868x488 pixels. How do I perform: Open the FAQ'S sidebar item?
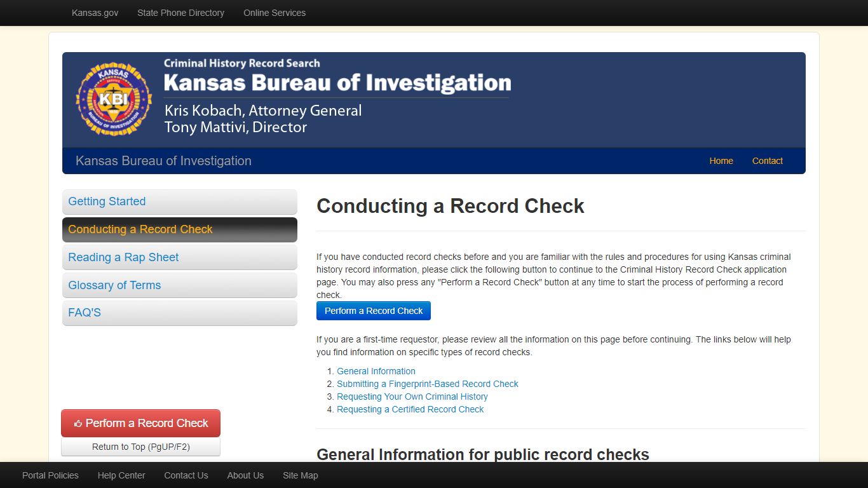tap(180, 313)
